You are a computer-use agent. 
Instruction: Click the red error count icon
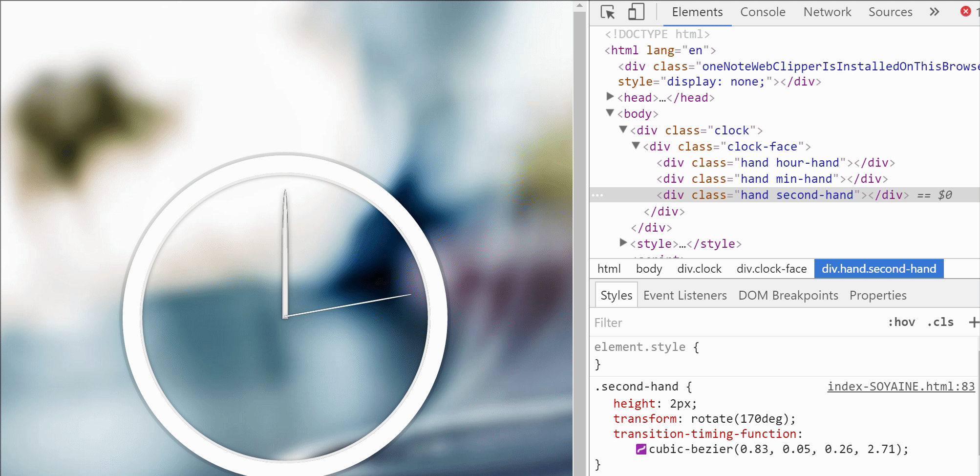965,11
